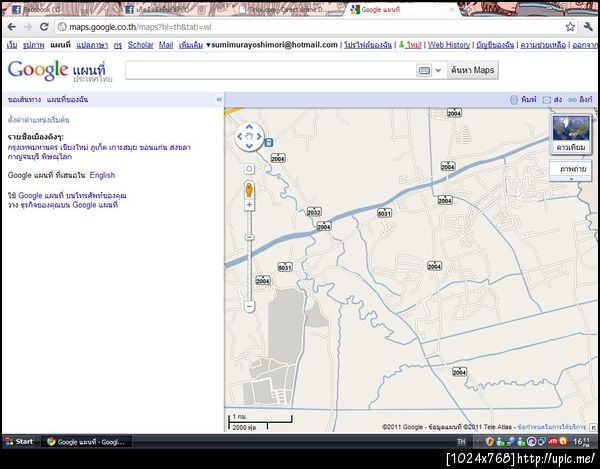Viewport: 600px width, 469px height.
Task: Select เชียงใหม่ city link
Action: [x=74, y=147]
